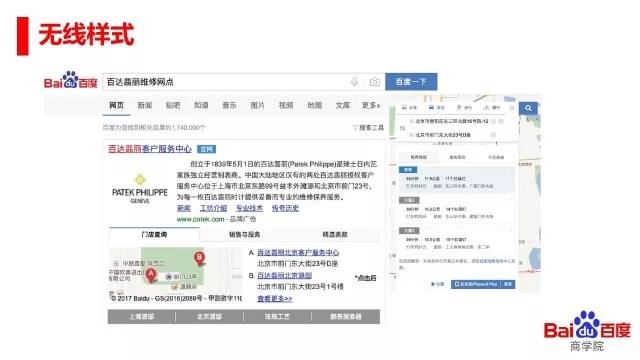Click the 搜索工具 filter tool
This screenshot has height=360, width=640.
[x=368, y=128]
